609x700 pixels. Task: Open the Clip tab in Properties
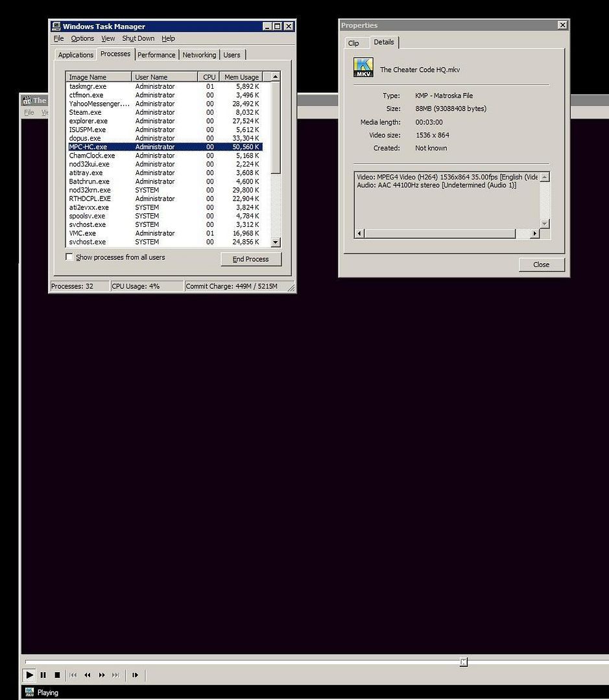[x=353, y=43]
